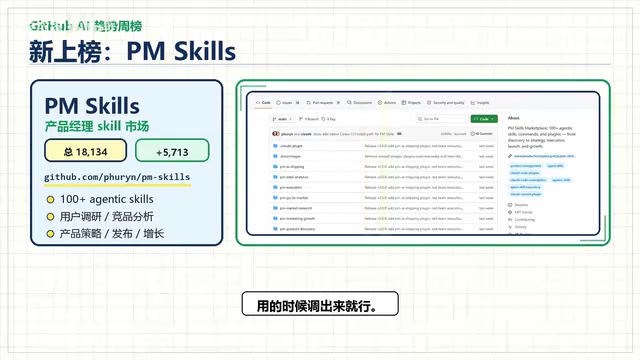Open the pm-ai-shipping folder
Viewport: 640px width, 360px height.
[292, 167]
